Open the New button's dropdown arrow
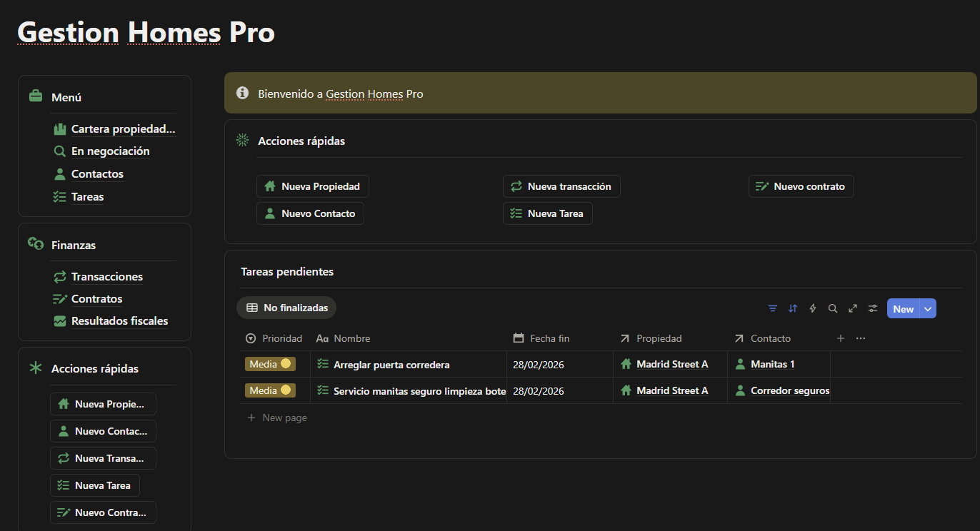Viewport: 980px width, 531px height. 927,308
